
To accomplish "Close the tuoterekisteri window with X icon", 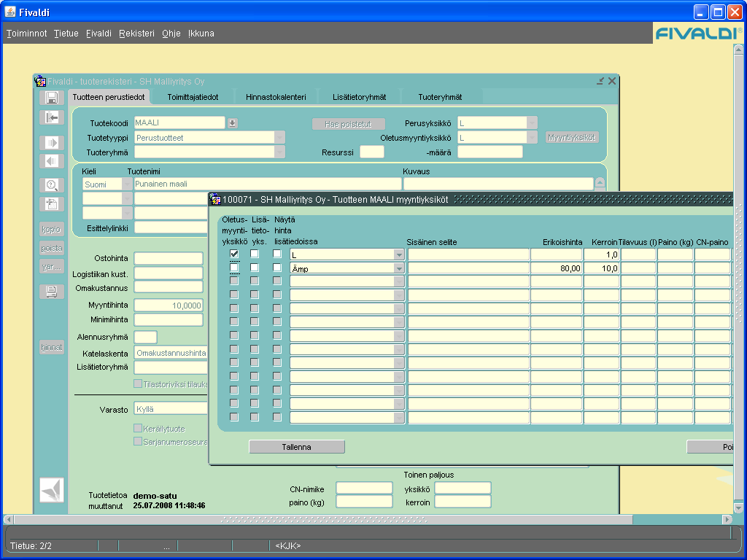I will point(612,81).
